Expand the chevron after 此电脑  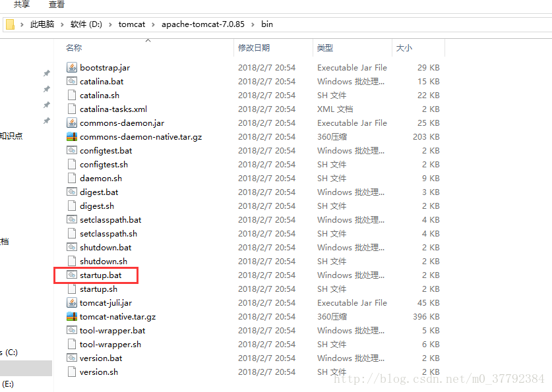(x=62, y=24)
